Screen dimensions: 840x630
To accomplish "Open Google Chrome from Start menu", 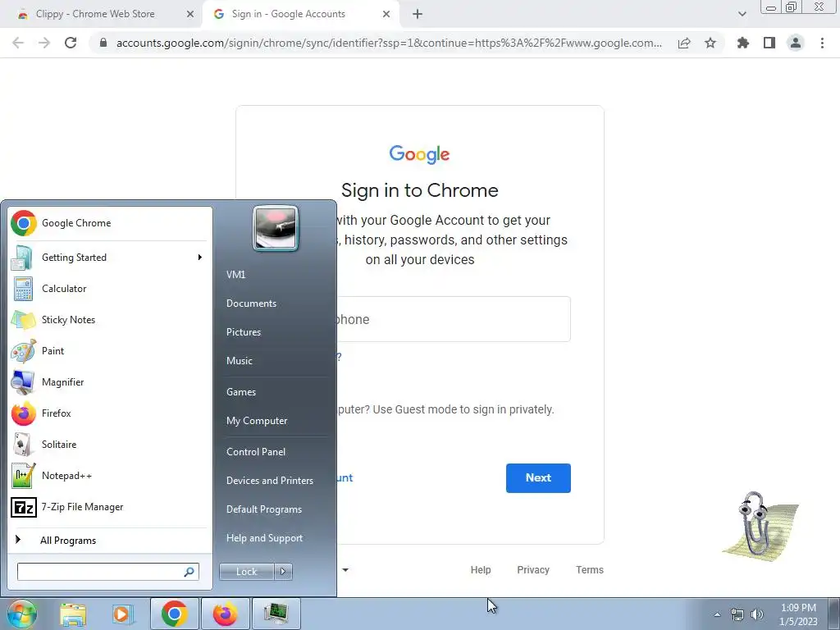I will 110,223.
